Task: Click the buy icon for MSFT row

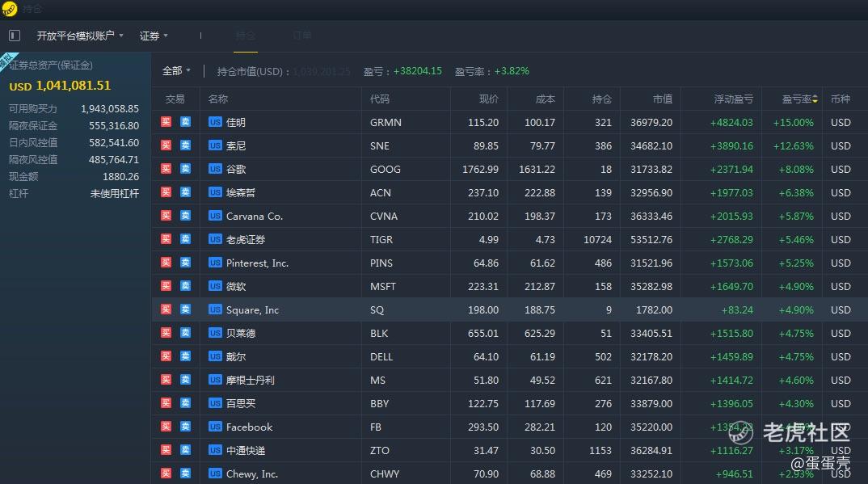Action: click(166, 285)
